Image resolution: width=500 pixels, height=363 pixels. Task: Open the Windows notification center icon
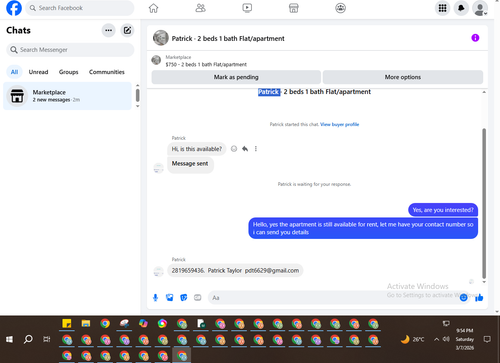[487, 339]
